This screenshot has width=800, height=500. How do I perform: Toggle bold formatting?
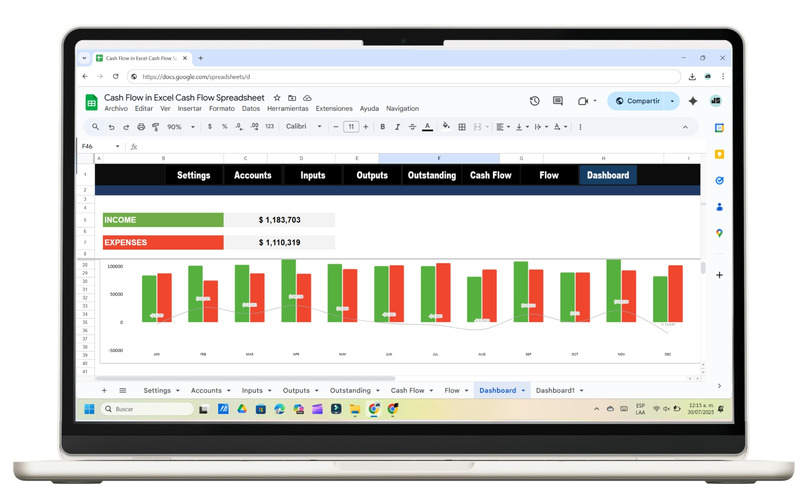click(x=383, y=127)
